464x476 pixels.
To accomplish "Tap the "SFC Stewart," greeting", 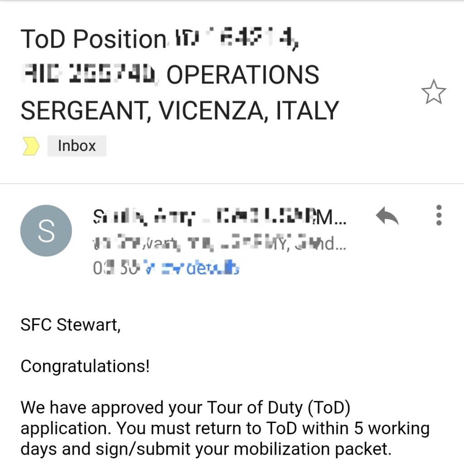I will click(71, 325).
